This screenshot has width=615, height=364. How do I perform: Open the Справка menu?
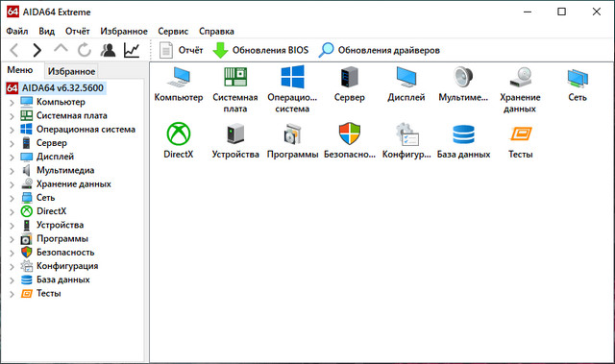(x=216, y=32)
